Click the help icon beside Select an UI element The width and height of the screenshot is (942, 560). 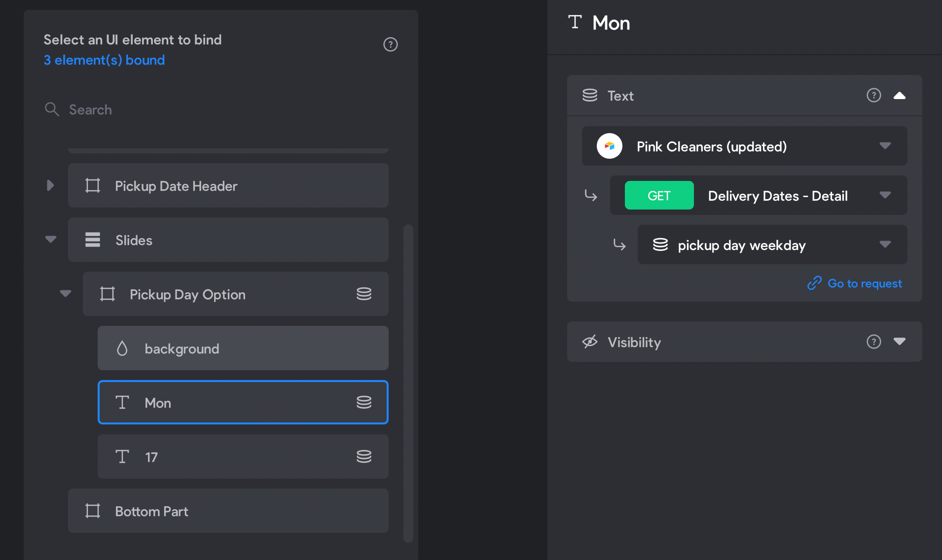(390, 44)
